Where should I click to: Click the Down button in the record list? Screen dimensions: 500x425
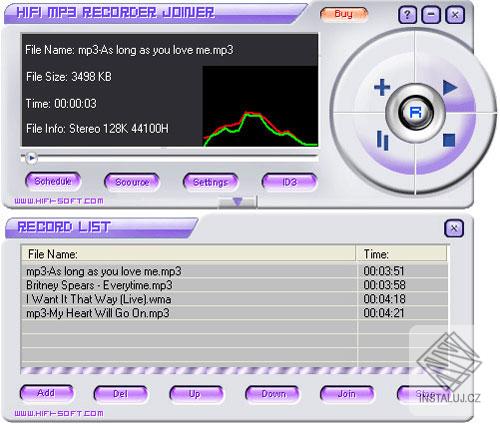coord(272,394)
